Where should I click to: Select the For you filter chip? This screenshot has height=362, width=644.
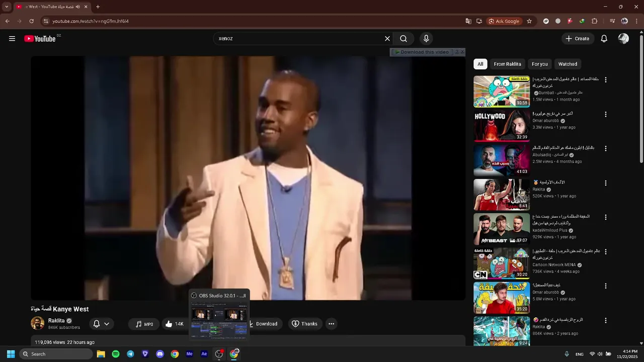pyautogui.click(x=540, y=64)
